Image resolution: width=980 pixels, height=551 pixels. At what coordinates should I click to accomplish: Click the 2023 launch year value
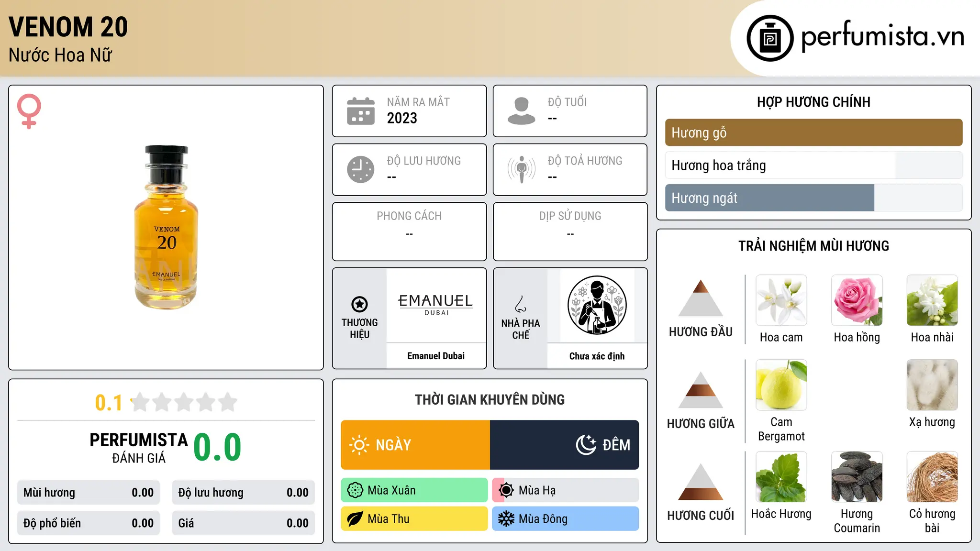pyautogui.click(x=402, y=118)
